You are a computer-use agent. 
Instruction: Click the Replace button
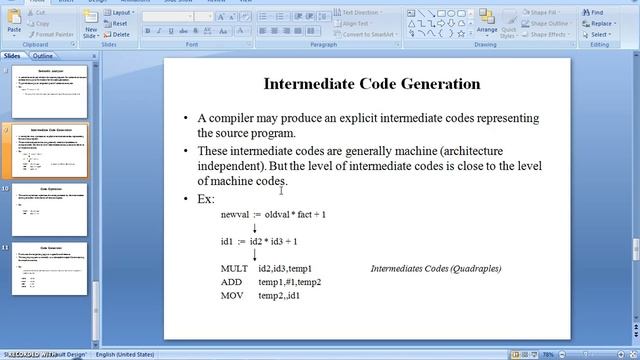pos(599,24)
